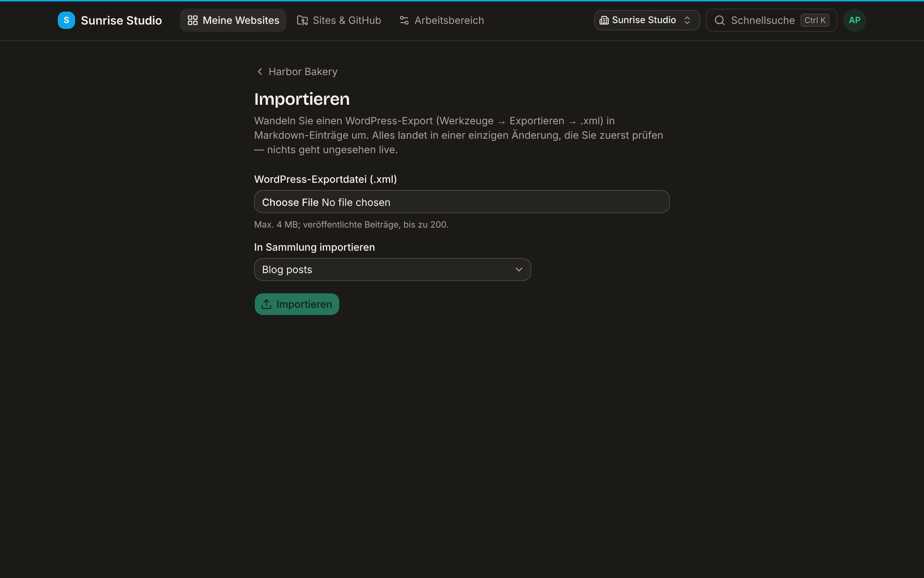Image resolution: width=924 pixels, height=578 pixels.
Task: Expand the Blog posts collection dropdown
Action: tap(392, 269)
